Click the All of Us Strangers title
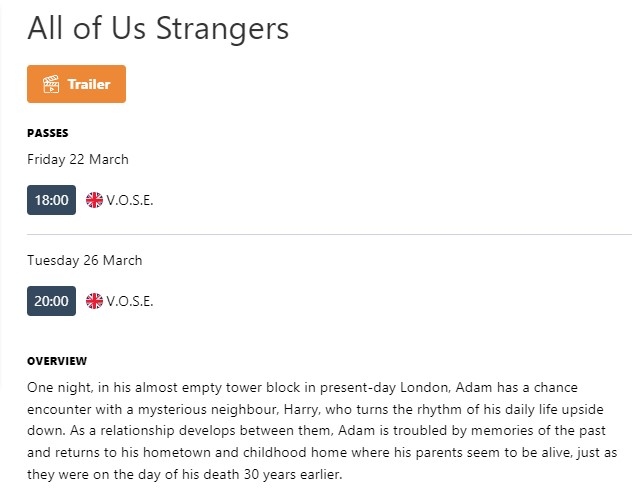 point(158,28)
